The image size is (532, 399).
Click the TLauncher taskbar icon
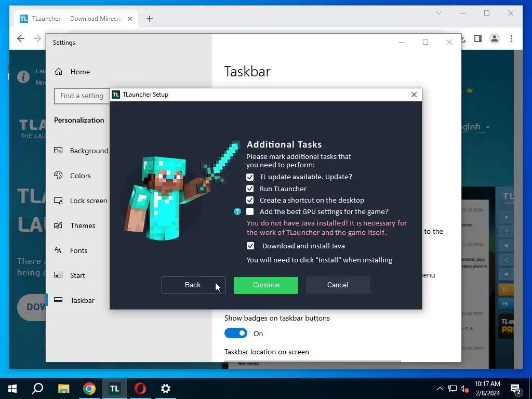click(x=115, y=389)
